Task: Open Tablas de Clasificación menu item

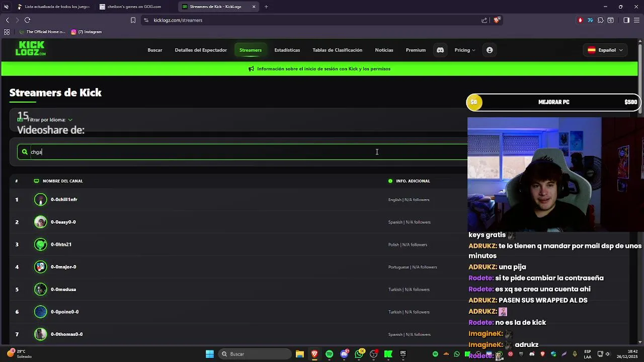Action: click(338, 50)
